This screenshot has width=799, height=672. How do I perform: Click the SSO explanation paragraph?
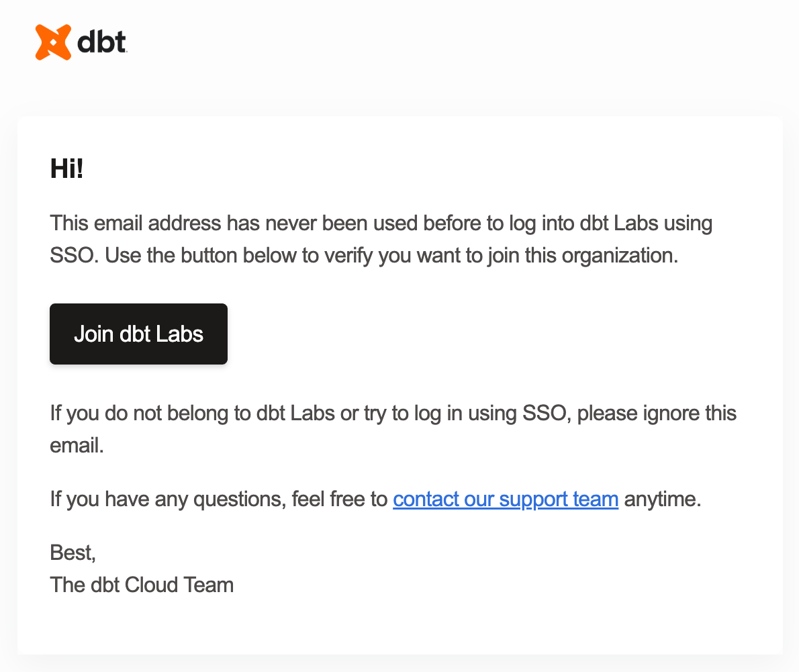(x=381, y=239)
